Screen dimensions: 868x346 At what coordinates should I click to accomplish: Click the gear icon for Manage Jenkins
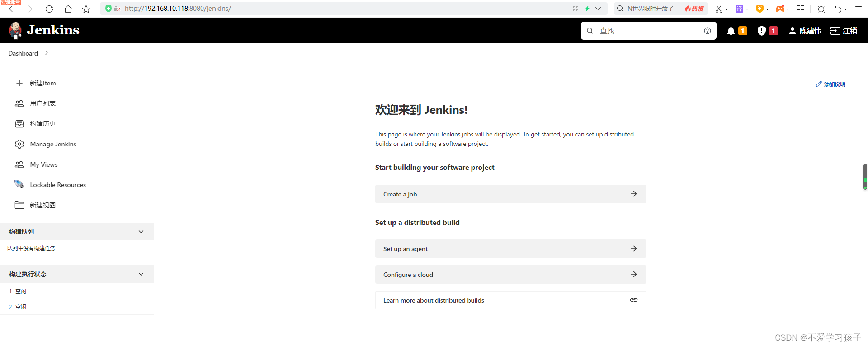click(19, 144)
